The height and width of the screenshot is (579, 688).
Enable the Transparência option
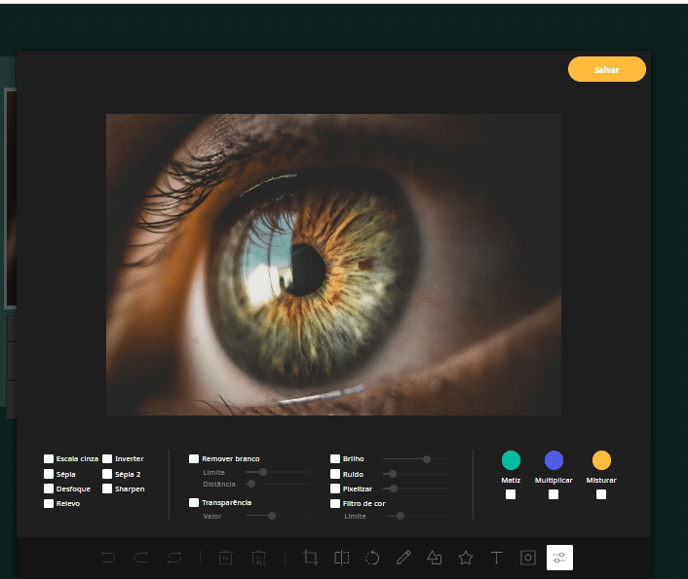point(194,503)
